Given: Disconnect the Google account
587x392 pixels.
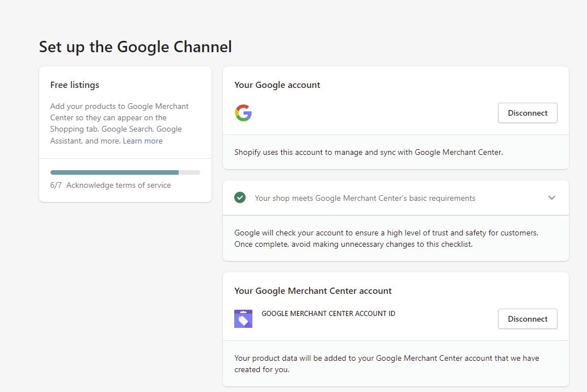Looking at the screenshot, I should (x=527, y=113).
